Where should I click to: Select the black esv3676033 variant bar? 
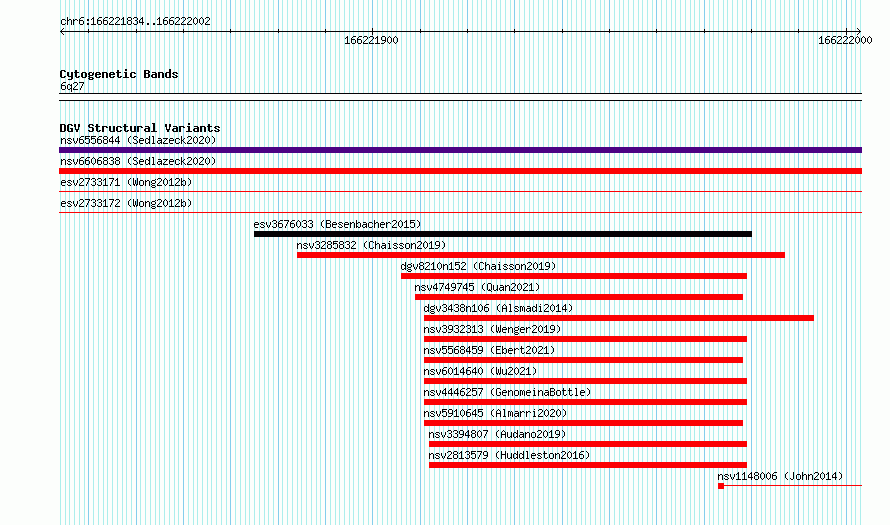click(x=503, y=234)
